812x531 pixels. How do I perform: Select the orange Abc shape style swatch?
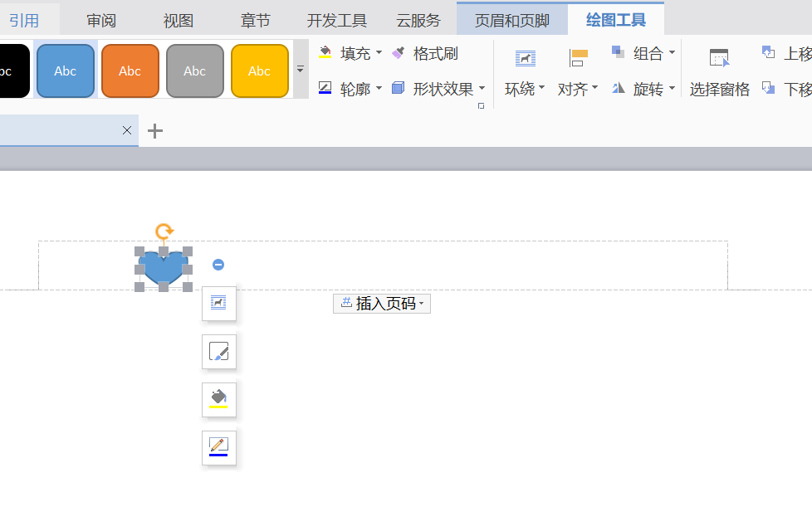click(130, 71)
